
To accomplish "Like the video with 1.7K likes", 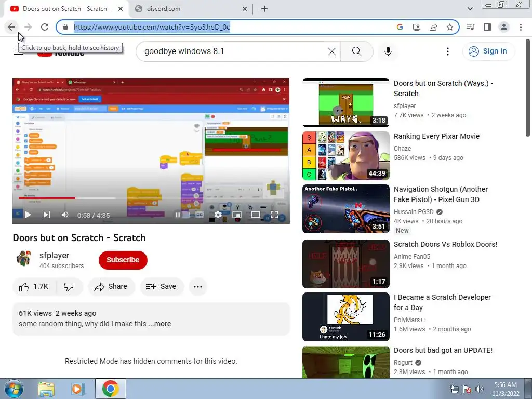I will [34, 287].
